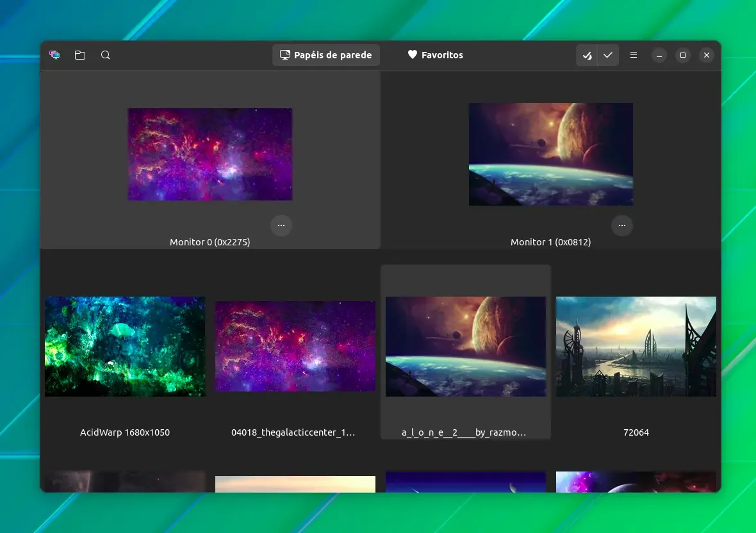Select the Monitor 0 galaxy preview

(x=210, y=154)
